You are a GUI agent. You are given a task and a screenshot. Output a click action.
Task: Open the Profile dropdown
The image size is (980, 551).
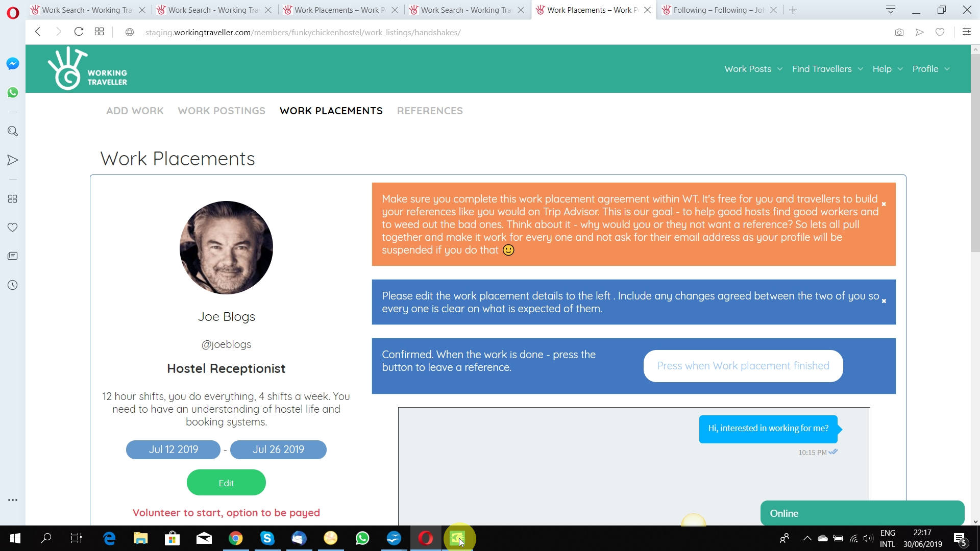click(x=931, y=69)
